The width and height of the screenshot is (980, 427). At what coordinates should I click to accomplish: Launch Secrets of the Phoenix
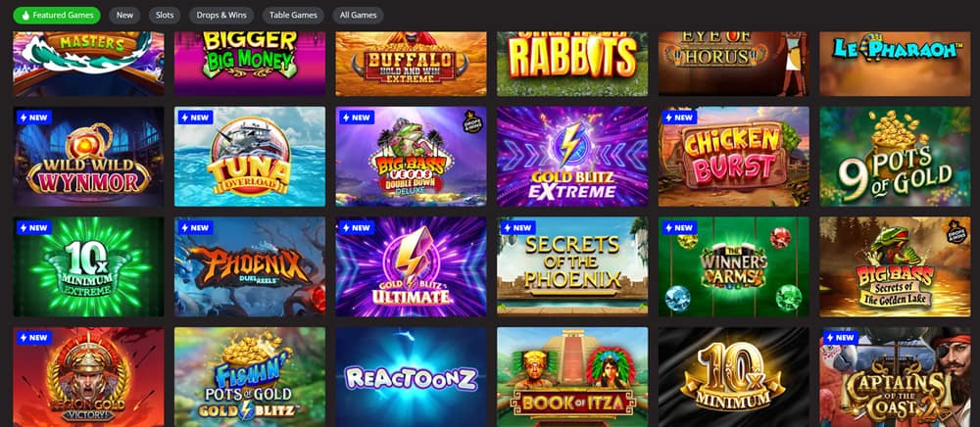pyautogui.click(x=572, y=267)
